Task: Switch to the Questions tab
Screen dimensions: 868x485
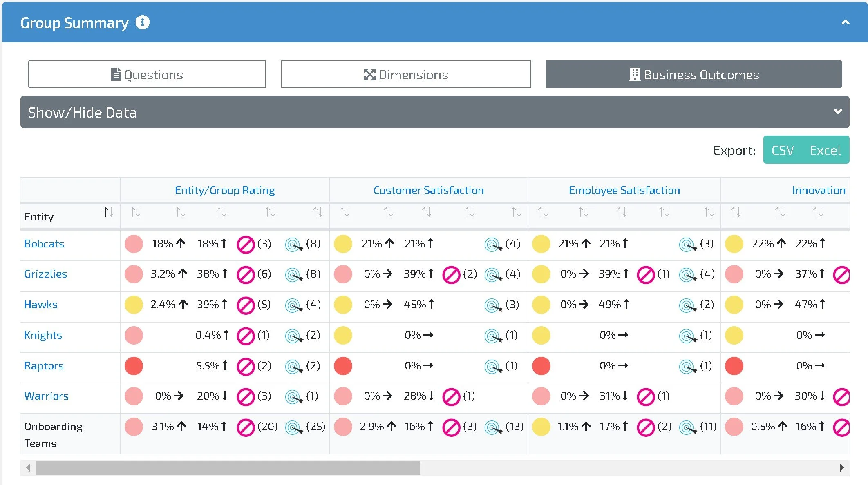Action: tap(147, 74)
